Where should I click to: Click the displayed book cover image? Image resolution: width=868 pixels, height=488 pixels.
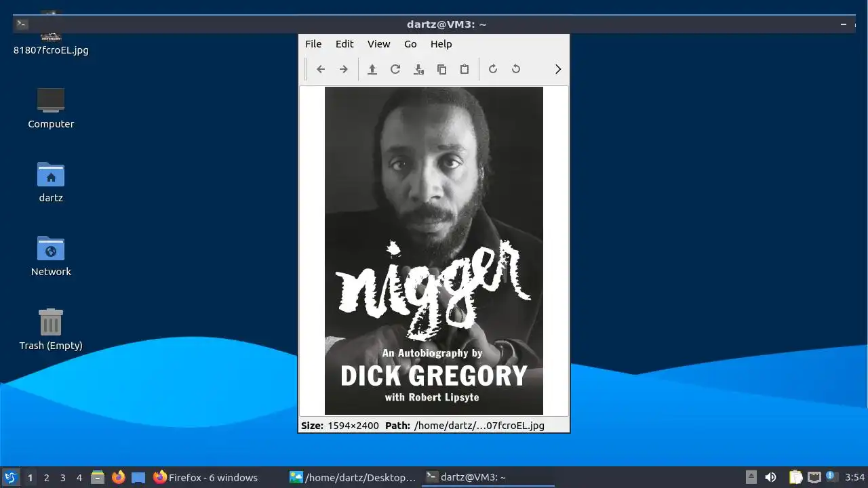(434, 251)
